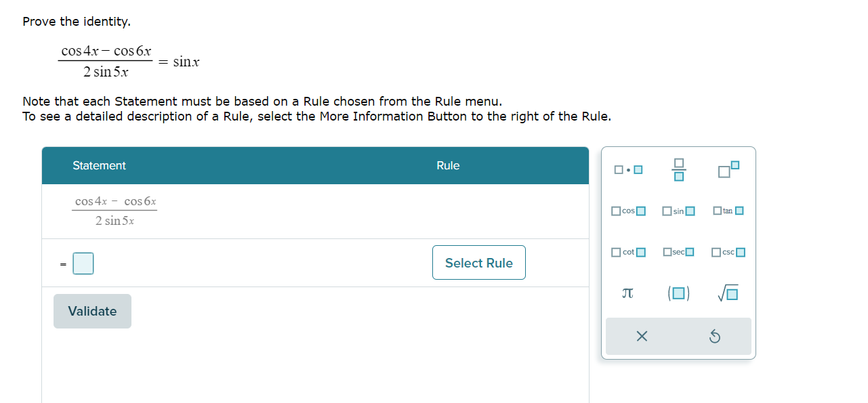Click the Statement column header
Screen dimensions: 868x403
click(99, 165)
